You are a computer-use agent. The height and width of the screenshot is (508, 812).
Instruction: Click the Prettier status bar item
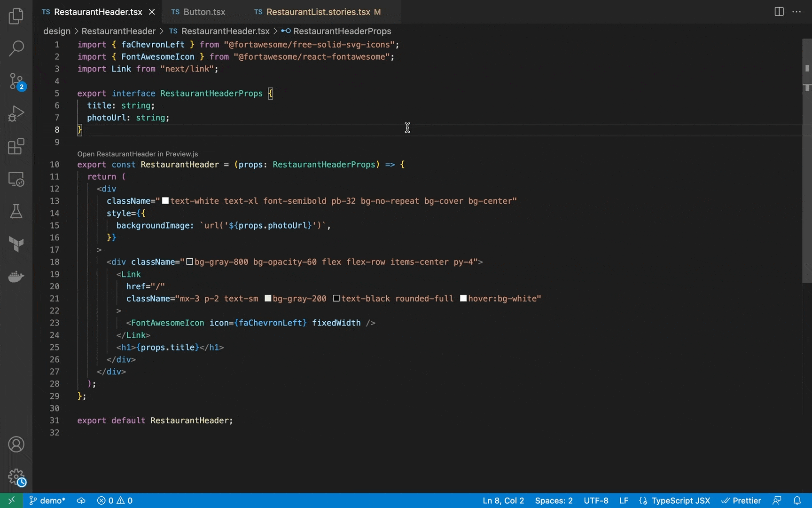point(741,500)
